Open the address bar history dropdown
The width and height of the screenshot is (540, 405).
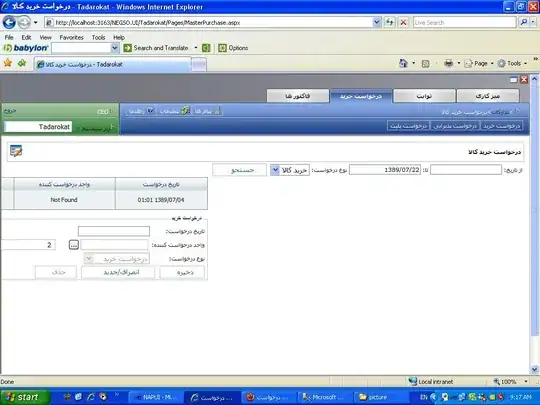click(x=376, y=22)
